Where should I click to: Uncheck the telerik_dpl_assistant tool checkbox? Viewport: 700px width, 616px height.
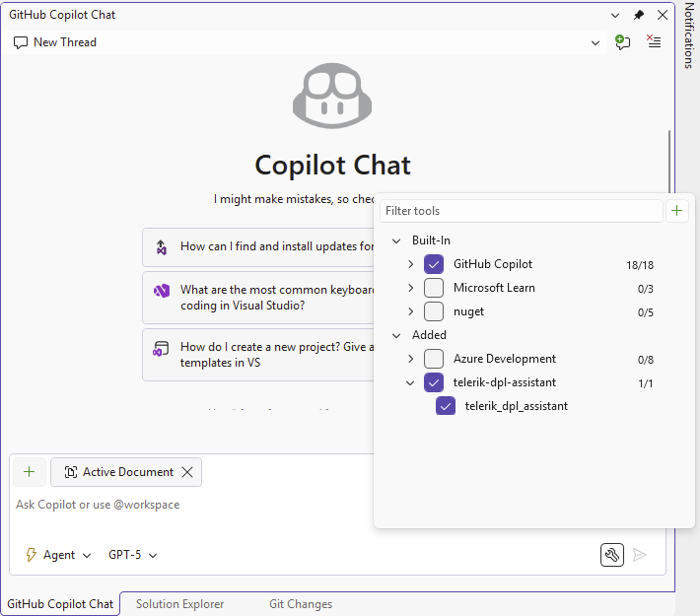[x=446, y=406]
